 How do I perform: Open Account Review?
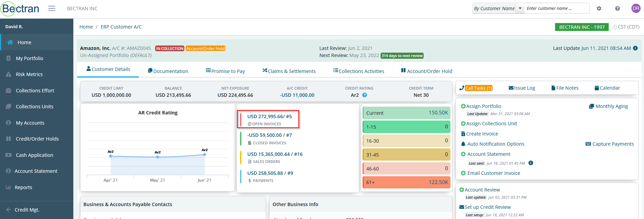tap(480, 190)
